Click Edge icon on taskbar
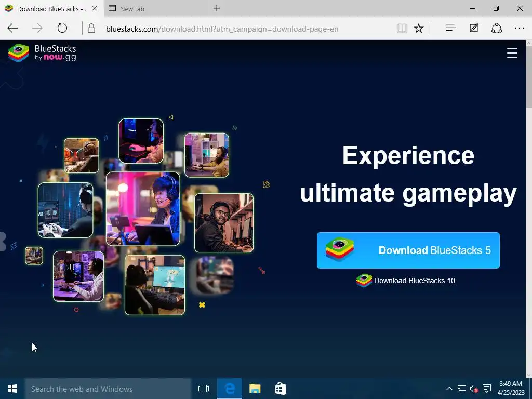Viewport: 532px width, 399px height. (230, 389)
